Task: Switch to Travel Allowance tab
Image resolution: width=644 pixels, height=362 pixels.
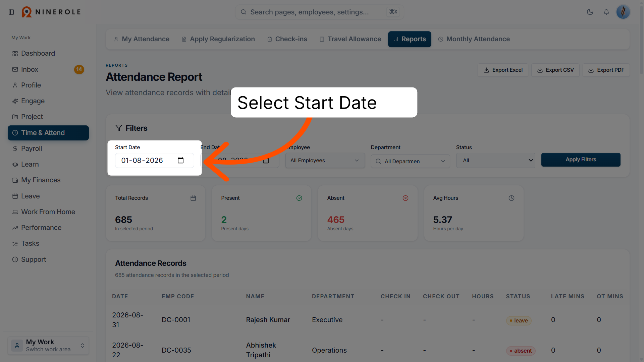Action: [350, 39]
